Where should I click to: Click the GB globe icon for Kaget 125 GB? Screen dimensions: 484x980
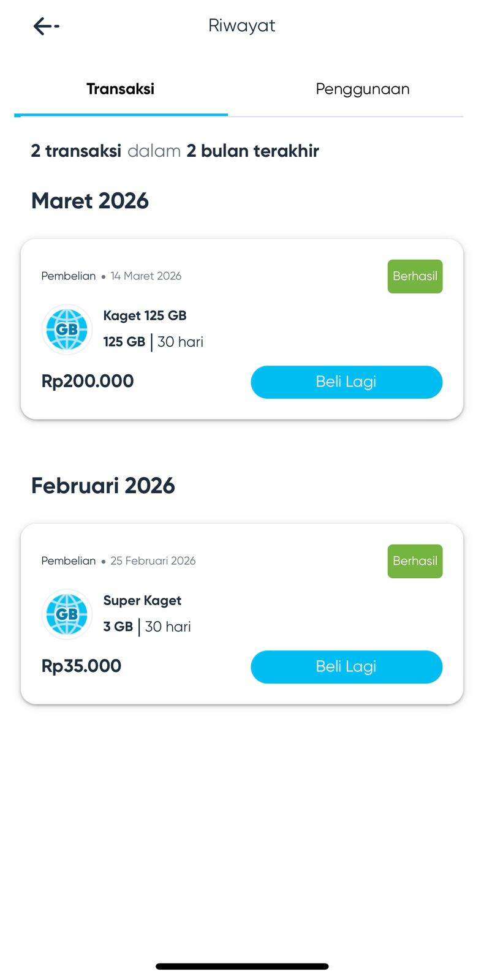tap(67, 330)
